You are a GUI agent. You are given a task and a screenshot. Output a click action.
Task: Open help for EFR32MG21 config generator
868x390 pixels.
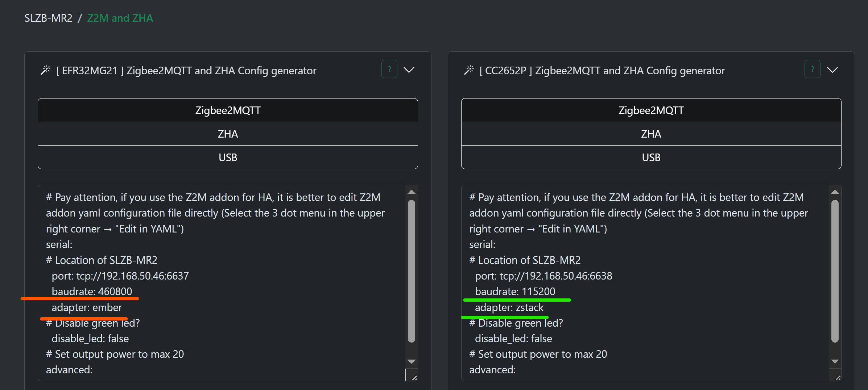point(389,69)
